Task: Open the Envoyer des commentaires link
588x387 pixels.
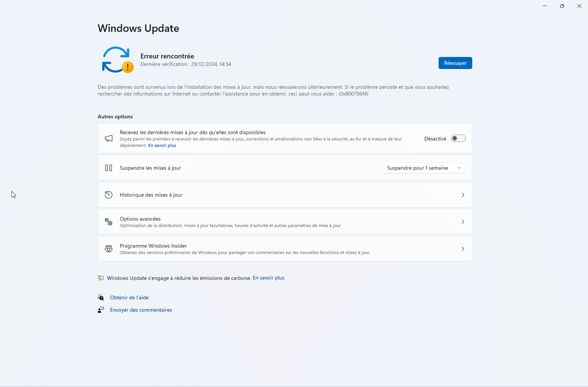Action: (141, 310)
